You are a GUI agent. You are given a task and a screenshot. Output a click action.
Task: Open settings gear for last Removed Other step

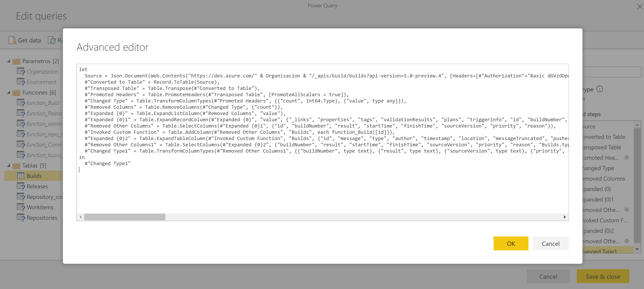coord(627,241)
